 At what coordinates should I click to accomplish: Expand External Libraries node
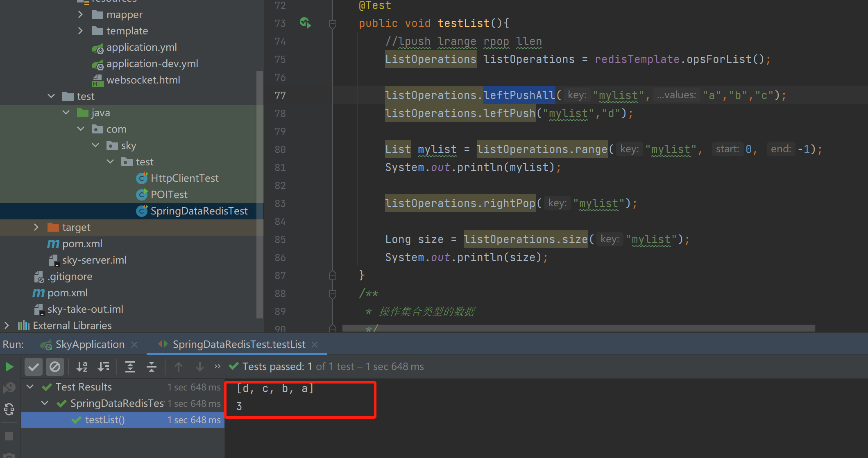[7, 325]
